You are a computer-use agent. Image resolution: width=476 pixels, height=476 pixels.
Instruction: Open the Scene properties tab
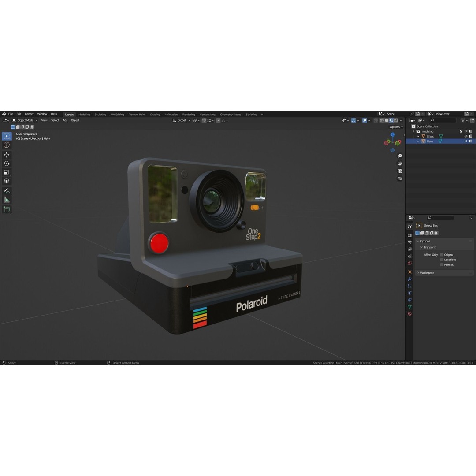(x=409, y=256)
